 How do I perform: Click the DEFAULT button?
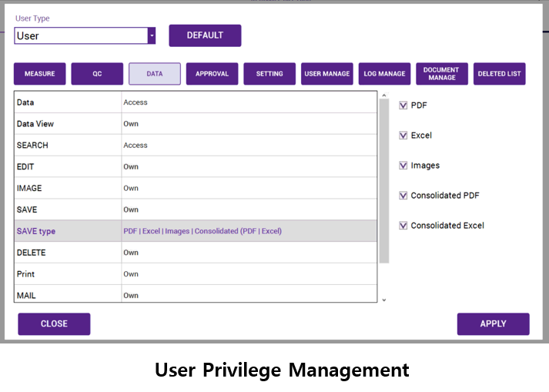point(205,35)
